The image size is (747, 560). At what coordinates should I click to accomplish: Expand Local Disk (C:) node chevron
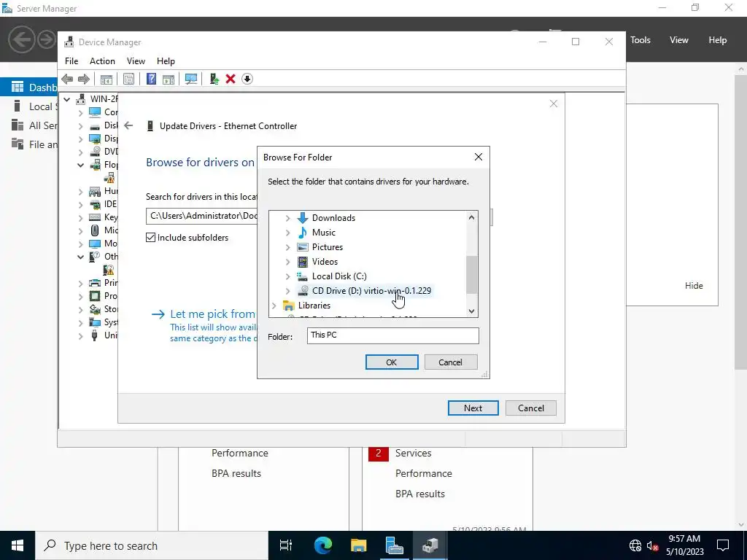(x=287, y=276)
